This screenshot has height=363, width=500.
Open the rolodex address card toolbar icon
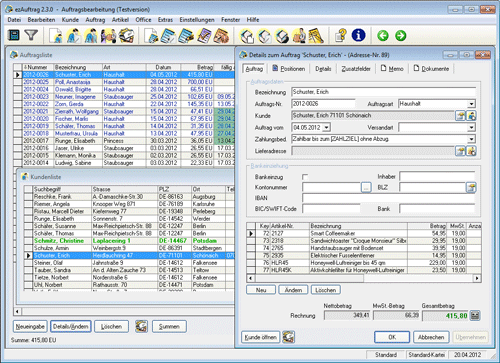(x=127, y=35)
